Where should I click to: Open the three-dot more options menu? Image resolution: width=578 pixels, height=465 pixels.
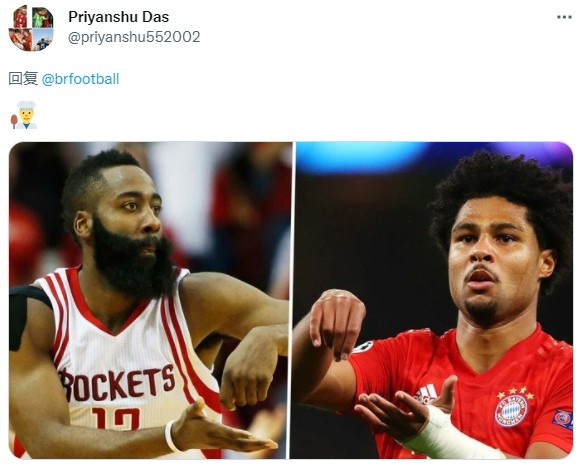coord(564,17)
